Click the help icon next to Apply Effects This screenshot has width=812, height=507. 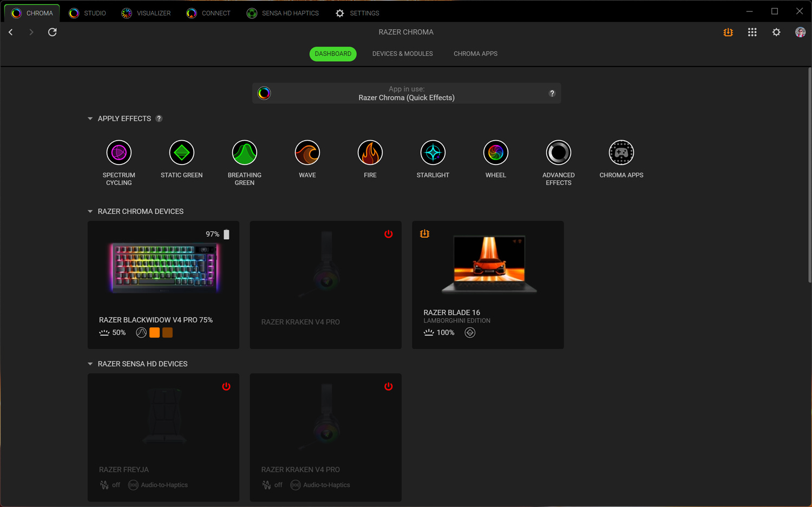[x=159, y=118]
